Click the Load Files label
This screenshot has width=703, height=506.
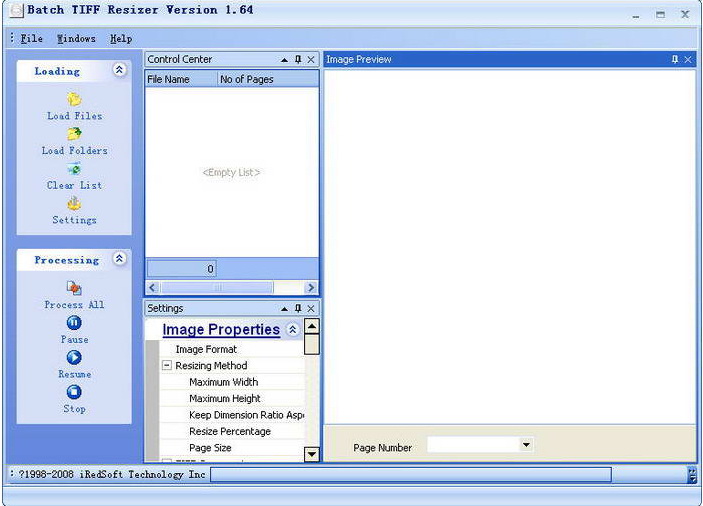tap(74, 116)
